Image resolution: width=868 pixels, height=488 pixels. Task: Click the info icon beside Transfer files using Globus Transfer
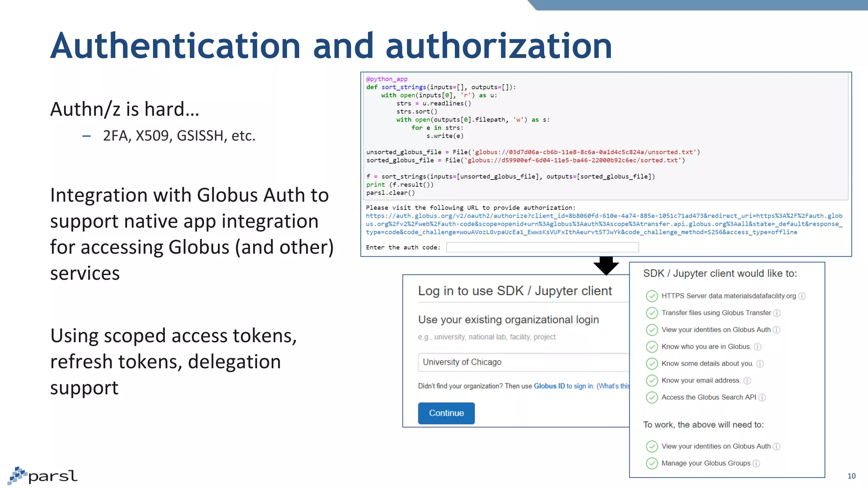point(777,313)
